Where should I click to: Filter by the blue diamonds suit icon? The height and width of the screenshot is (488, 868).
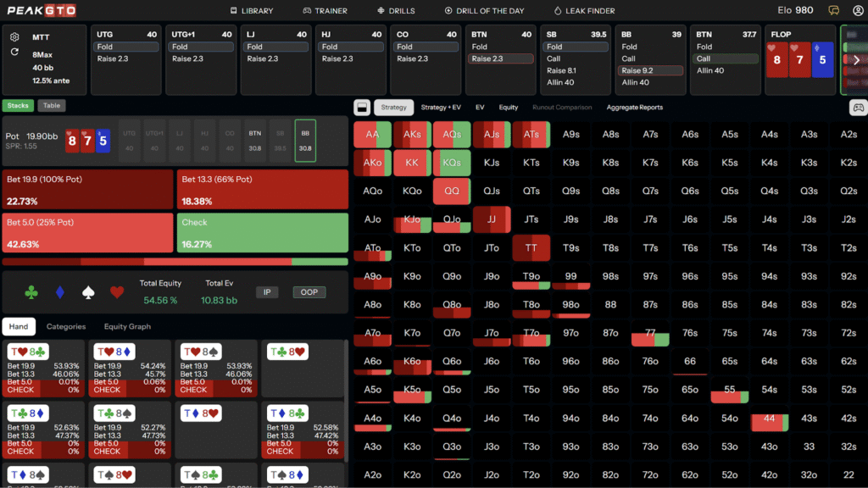(59, 292)
